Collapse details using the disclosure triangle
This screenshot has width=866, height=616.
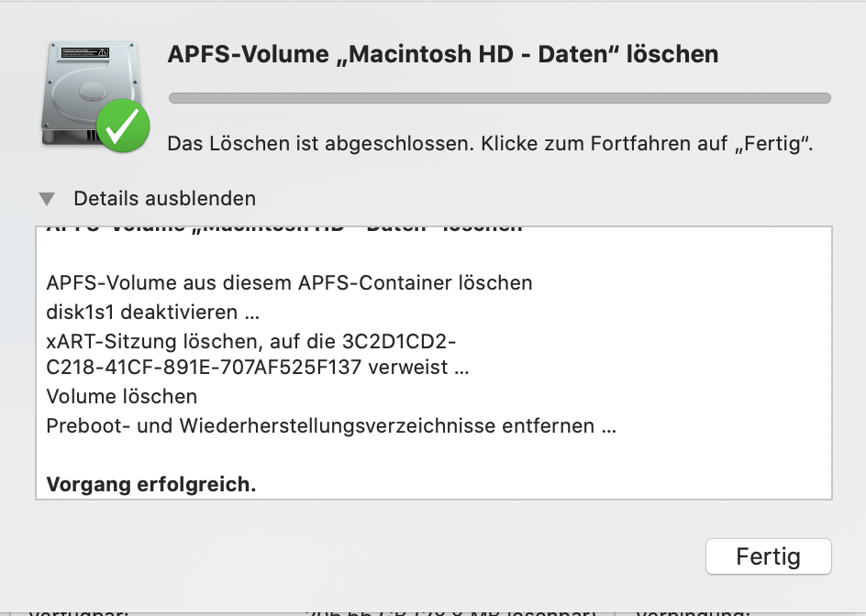coord(48,199)
